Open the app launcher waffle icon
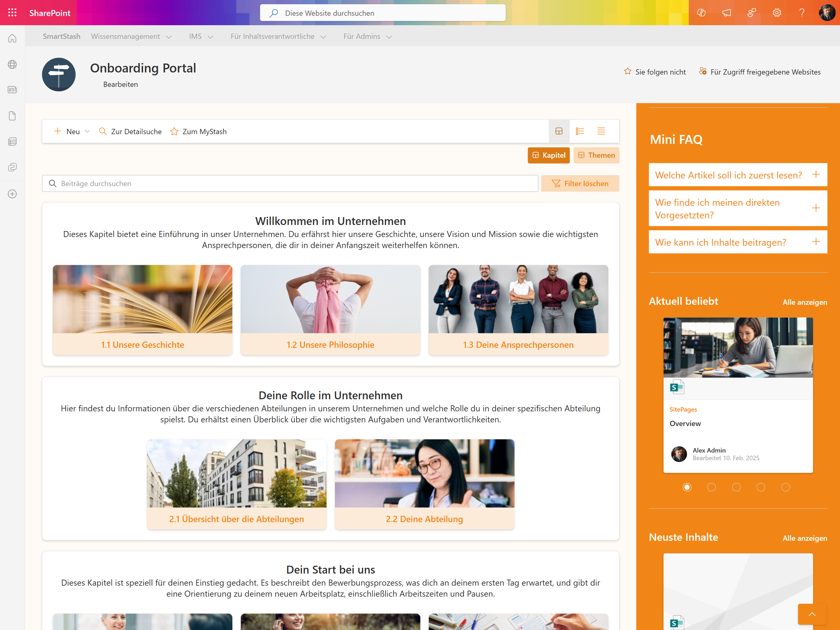The width and height of the screenshot is (840, 630). click(x=12, y=13)
